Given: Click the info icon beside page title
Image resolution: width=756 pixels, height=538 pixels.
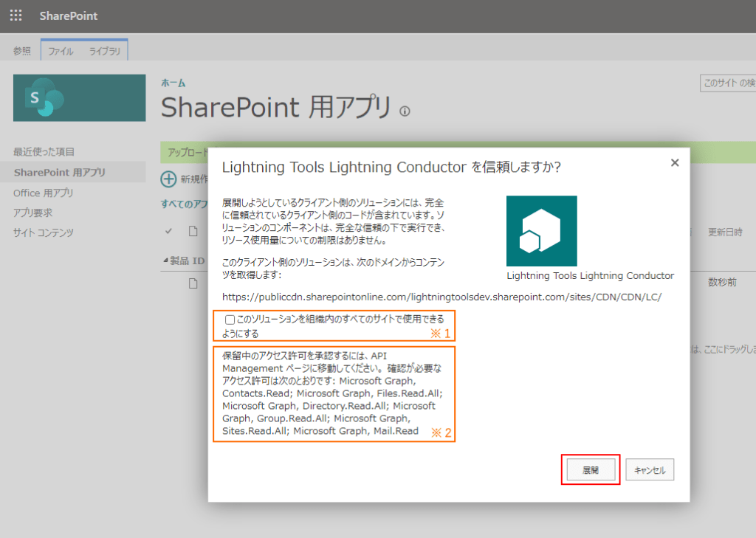Looking at the screenshot, I should click(405, 111).
